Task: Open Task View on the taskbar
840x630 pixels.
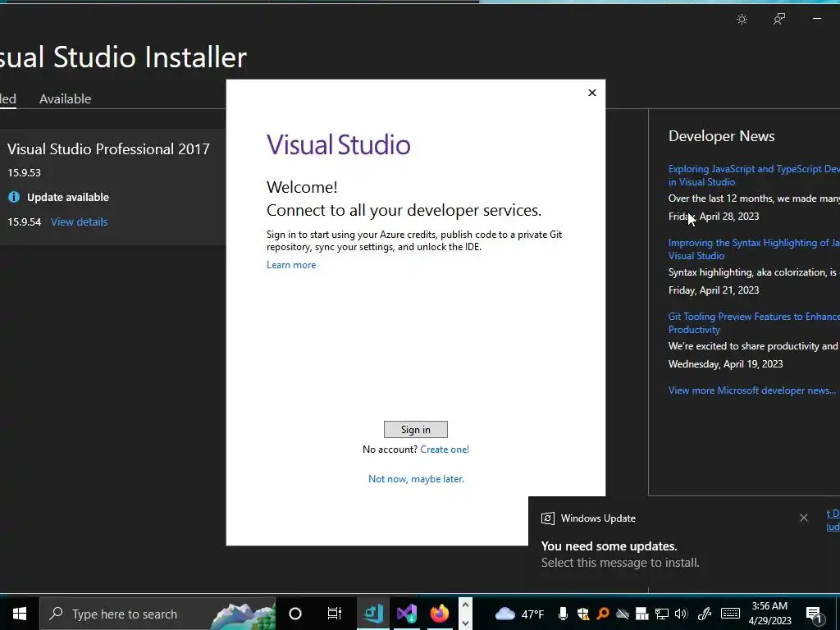Action: (335, 614)
